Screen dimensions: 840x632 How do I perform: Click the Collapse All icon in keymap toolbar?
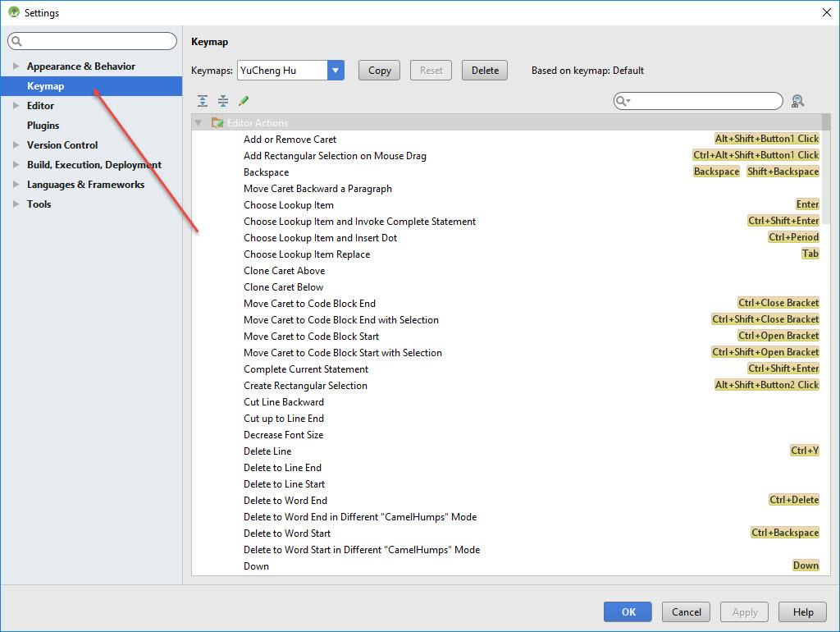pyautogui.click(x=223, y=101)
